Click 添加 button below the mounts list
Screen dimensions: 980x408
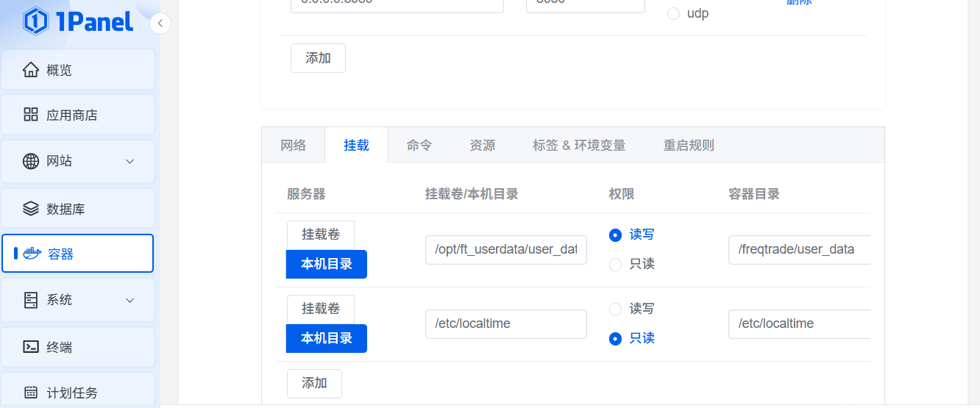314,383
